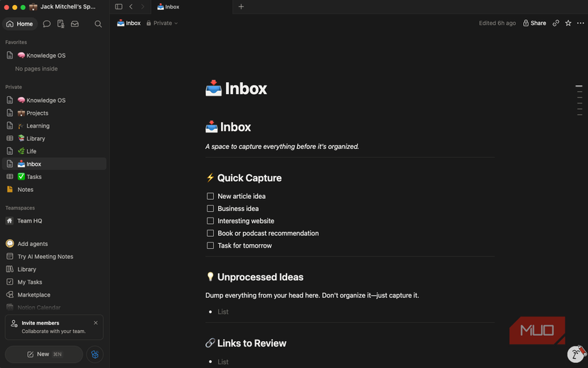Click the table of contents outline markers
This screenshot has width=588, height=368.
coord(579,101)
